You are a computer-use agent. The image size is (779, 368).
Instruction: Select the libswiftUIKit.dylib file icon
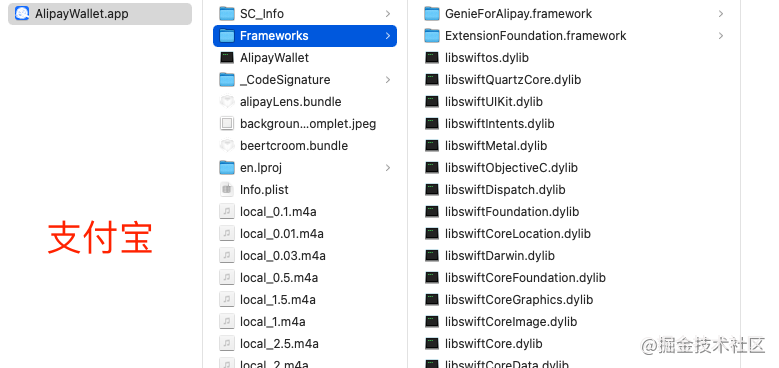pos(432,102)
